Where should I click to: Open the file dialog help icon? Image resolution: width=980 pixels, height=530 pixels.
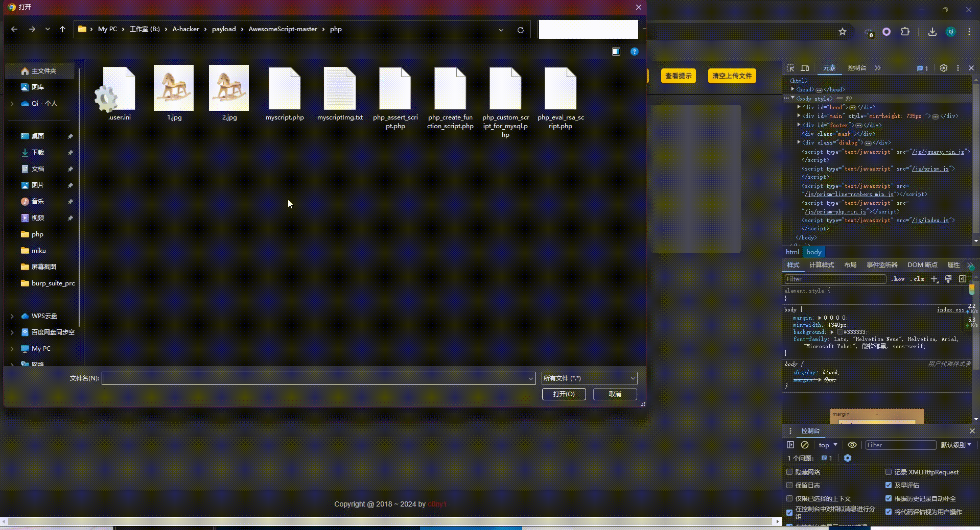coord(634,52)
